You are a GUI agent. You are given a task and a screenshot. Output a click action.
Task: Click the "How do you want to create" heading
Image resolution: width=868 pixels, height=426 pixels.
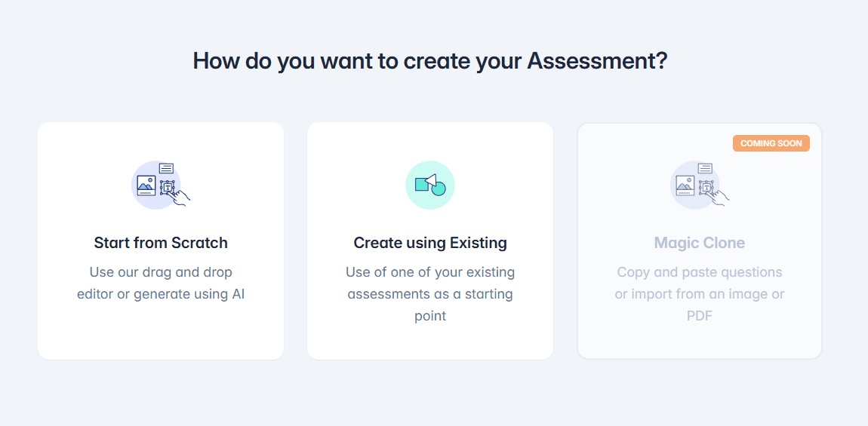(x=430, y=60)
